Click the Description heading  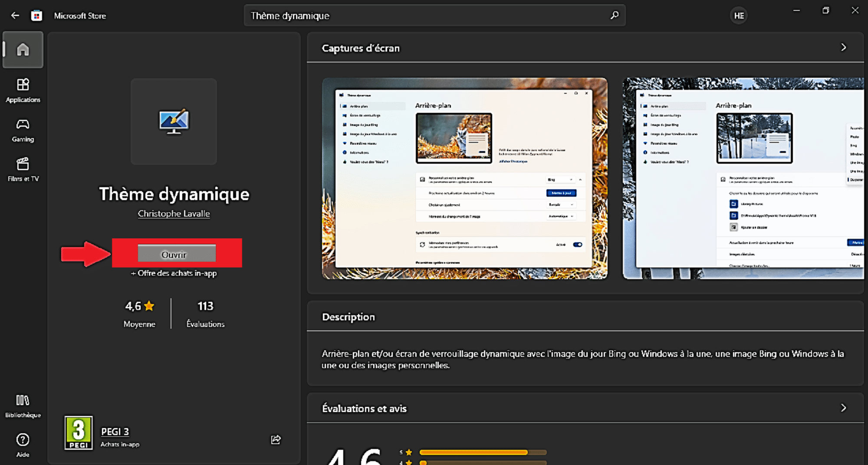tap(349, 317)
